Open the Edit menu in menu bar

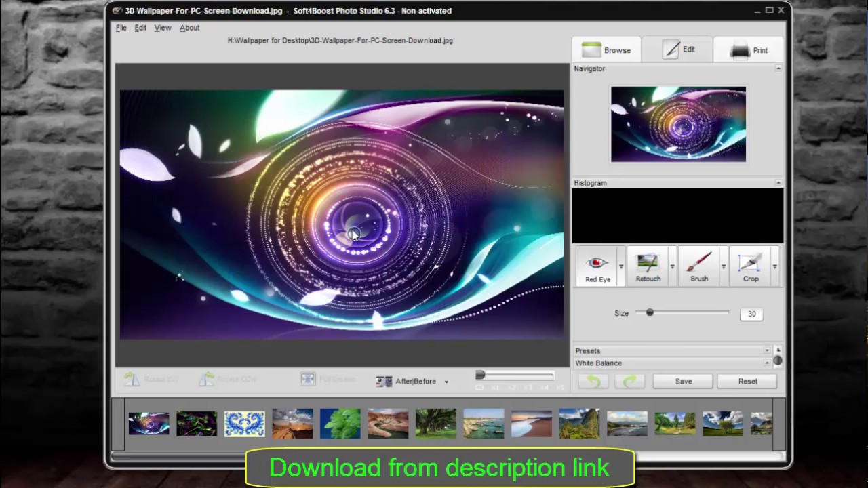pos(140,28)
